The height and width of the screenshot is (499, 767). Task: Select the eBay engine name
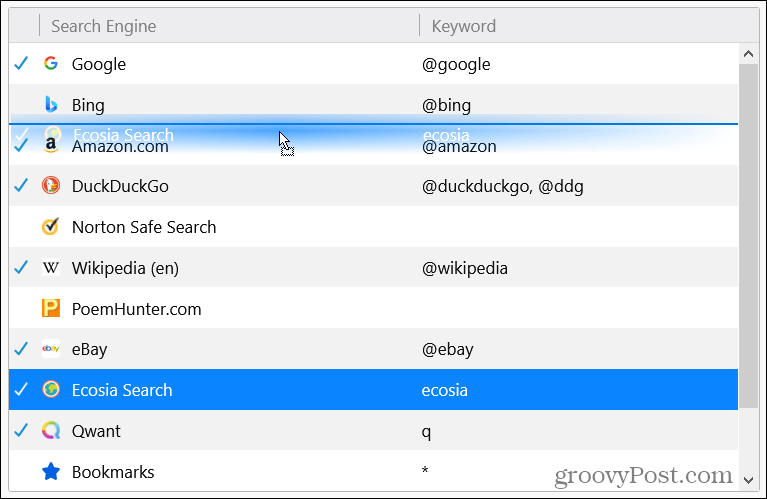(90, 349)
